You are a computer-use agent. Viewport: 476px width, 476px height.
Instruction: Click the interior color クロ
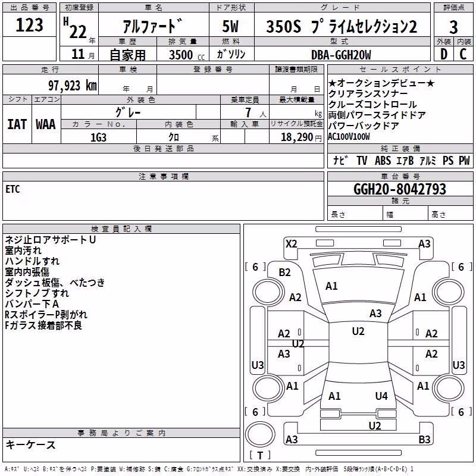pos(174,137)
